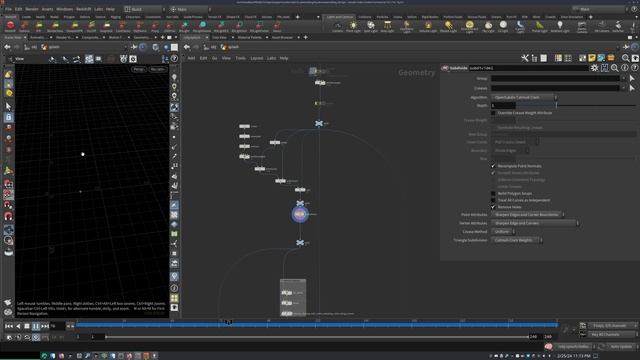This screenshot has width=640, height=360.
Task: Click the yellow sticky note icon
Action: point(592,58)
